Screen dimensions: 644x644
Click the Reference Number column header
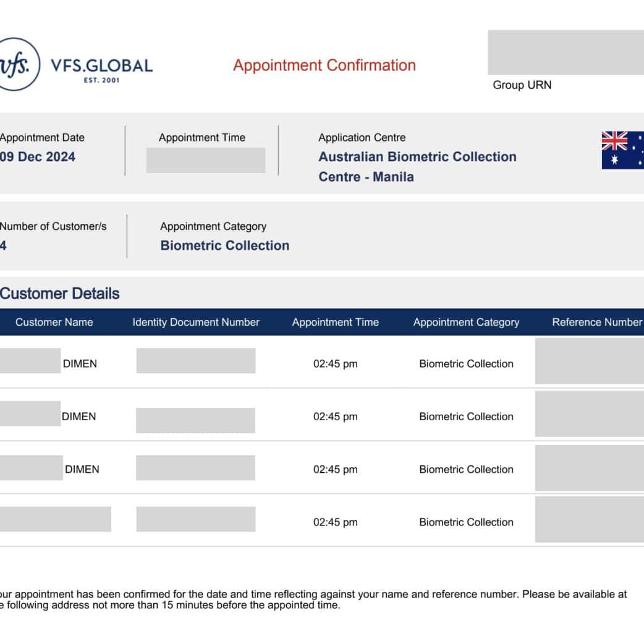(x=596, y=322)
